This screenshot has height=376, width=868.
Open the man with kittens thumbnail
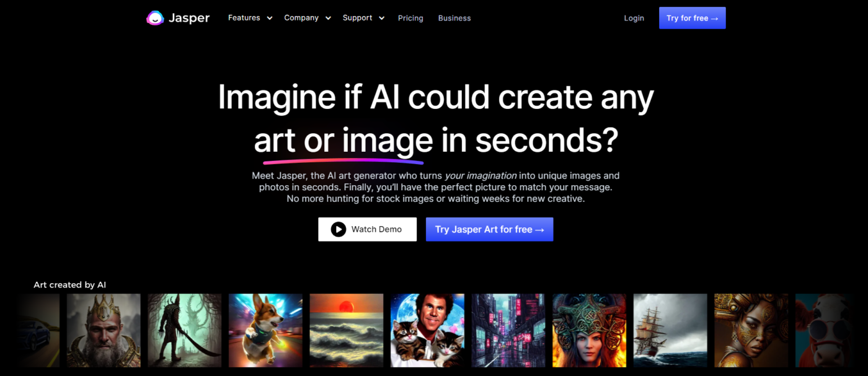[427, 330]
